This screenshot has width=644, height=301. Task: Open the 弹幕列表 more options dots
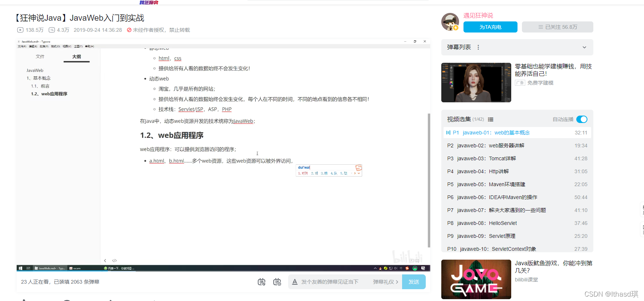point(478,47)
